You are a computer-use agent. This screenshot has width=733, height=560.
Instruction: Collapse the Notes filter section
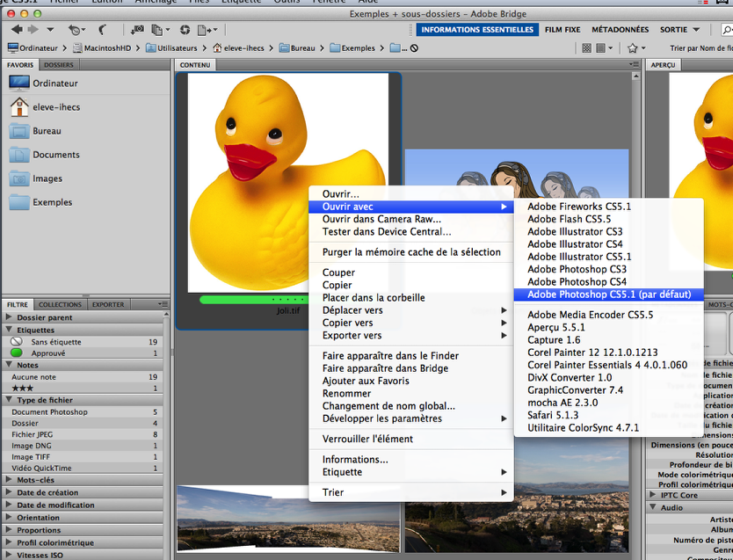[9, 365]
